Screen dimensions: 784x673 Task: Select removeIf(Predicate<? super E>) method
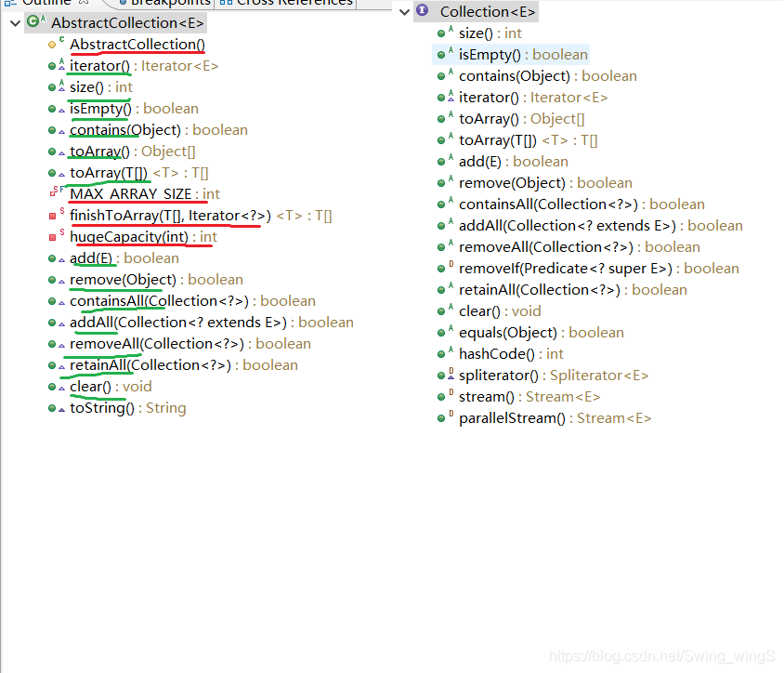pyautogui.click(x=598, y=269)
